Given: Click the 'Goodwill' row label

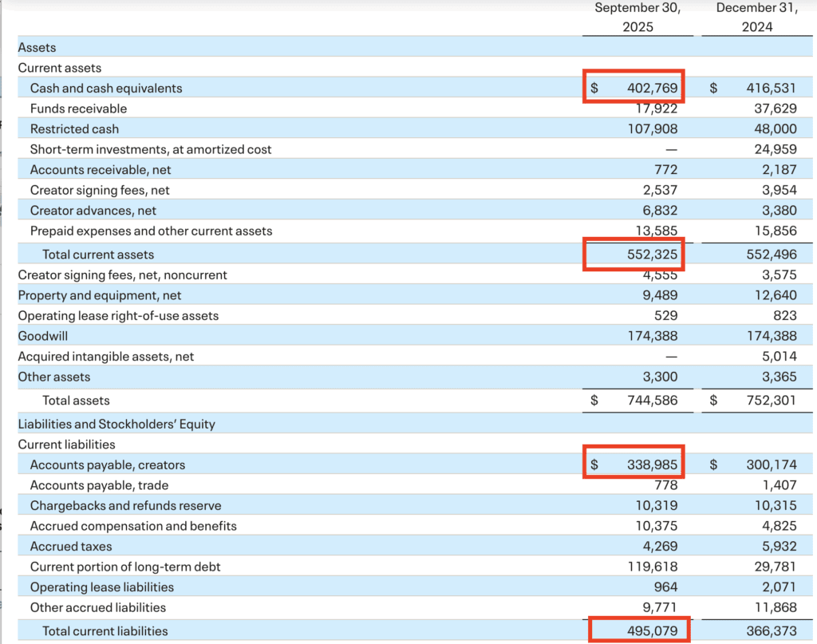Looking at the screenshot, I should (x=42, y=336).
